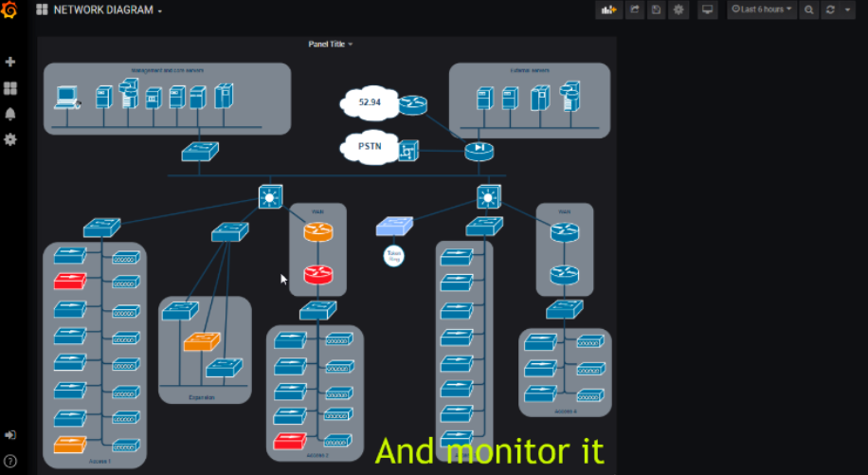Click the PBX device next to PSTN cloud
The width and height of the screenshot is (868, 475).
[408, 150]
